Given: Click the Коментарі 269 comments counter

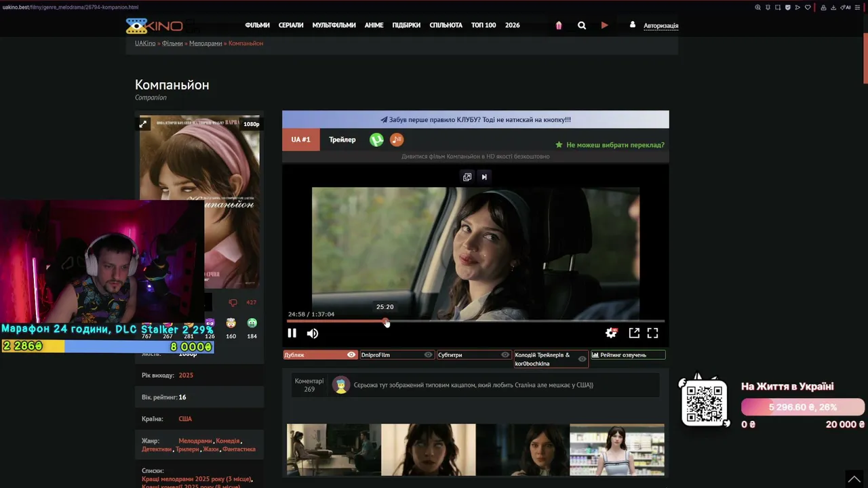Looking at the screenshot, I should [x=309, y=385].
